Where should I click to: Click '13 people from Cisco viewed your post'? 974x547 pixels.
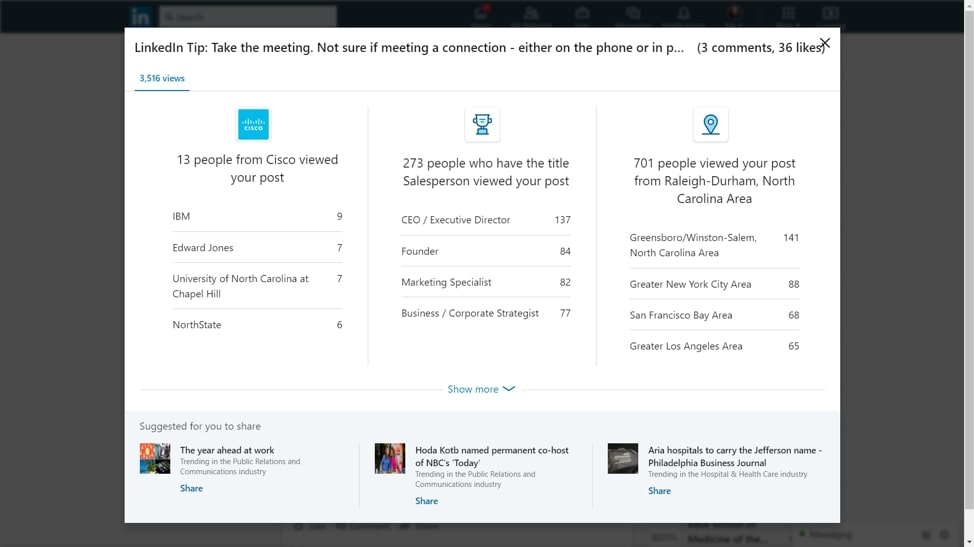click(257, 168)
